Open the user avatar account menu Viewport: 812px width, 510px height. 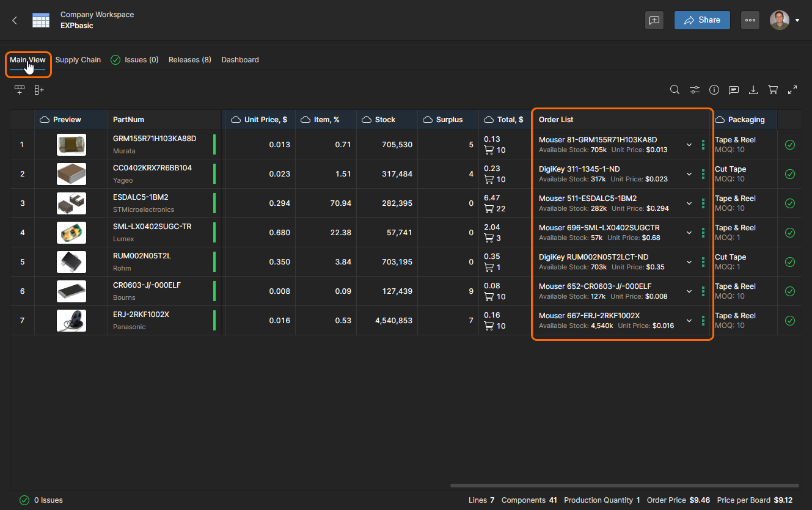(785, 20)
